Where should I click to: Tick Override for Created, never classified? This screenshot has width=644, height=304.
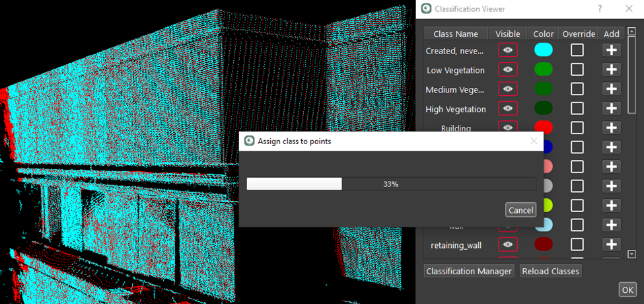(577, 50)
